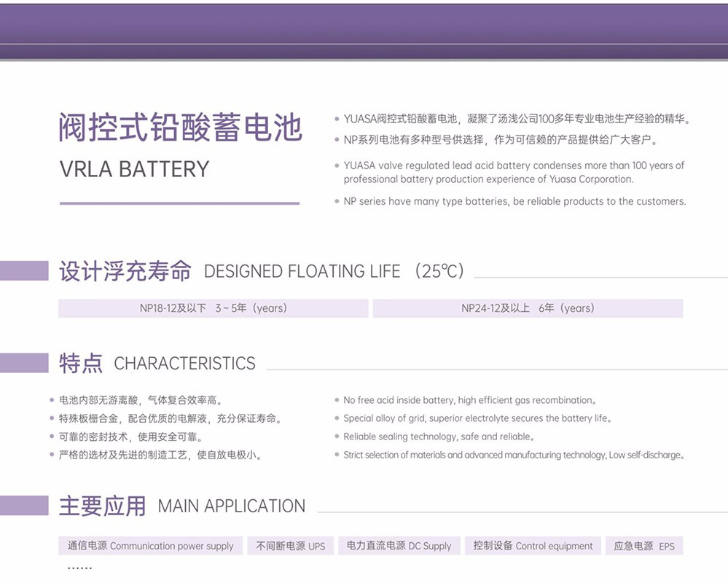Click the Strict selection of materials line
Image resolution: width=728 pixels, height=583 pixels.
coord(514,455)
